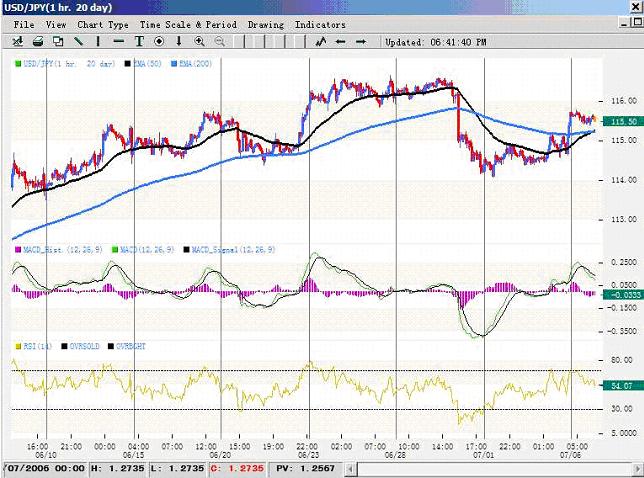The width and height of the screenshot is (644, 478).
Task: Select the trend line drawing tool
Action: [x=78, y=42]
